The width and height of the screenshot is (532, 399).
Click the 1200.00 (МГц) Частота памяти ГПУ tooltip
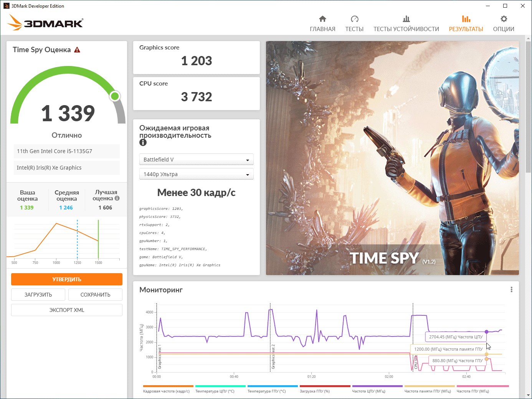pos(448,349)
